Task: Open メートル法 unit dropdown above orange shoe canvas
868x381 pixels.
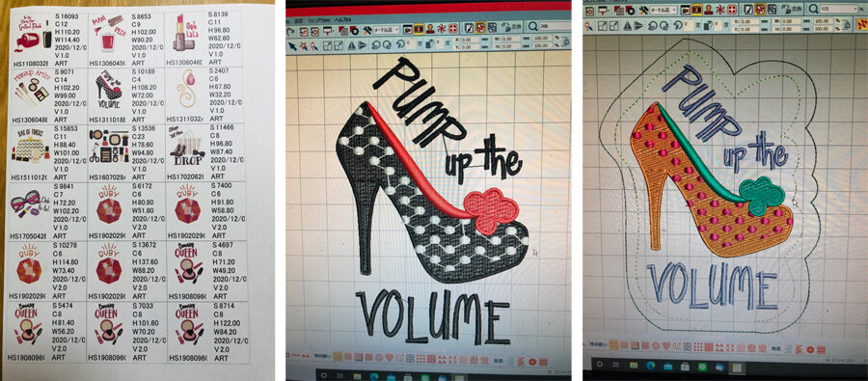Action: point(664,10)
